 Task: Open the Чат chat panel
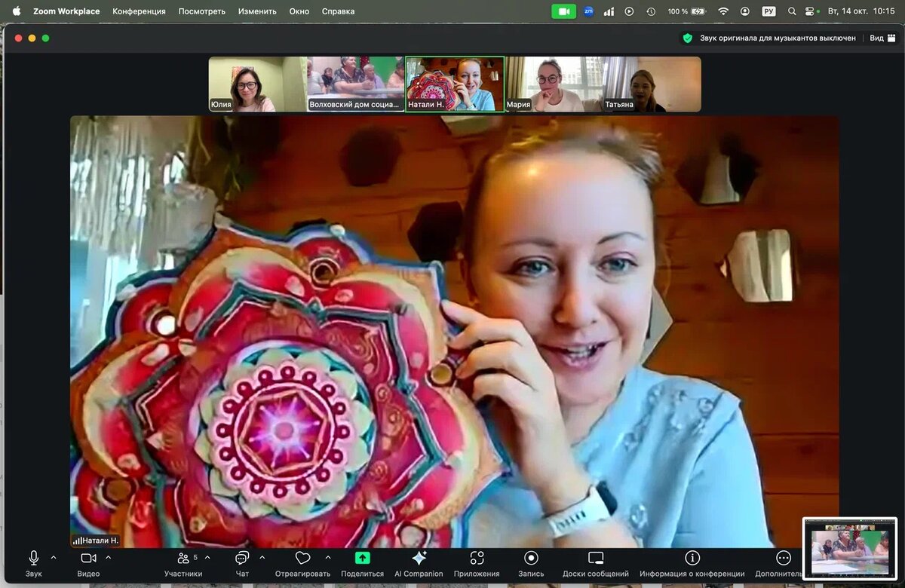pos(242,564)
